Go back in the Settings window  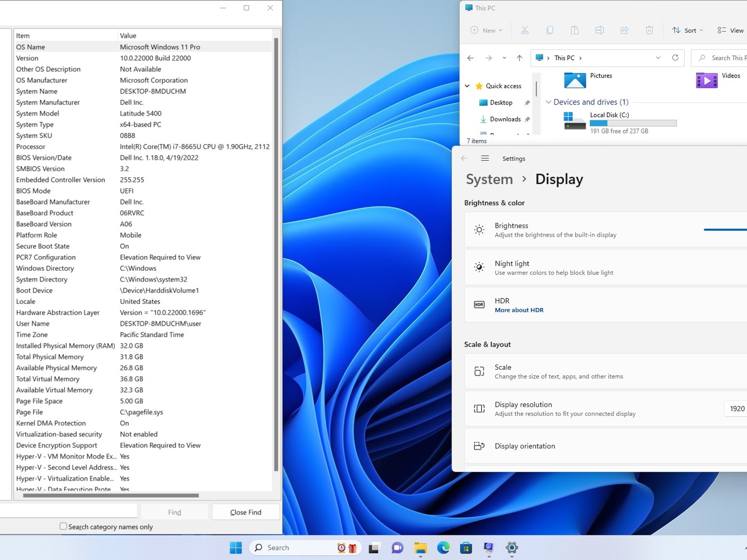click(464, 158)
